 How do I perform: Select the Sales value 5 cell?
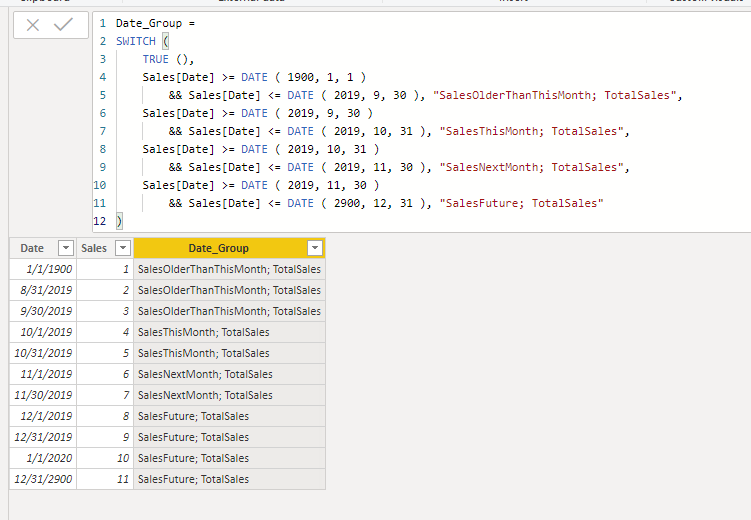tap(105, 353)
